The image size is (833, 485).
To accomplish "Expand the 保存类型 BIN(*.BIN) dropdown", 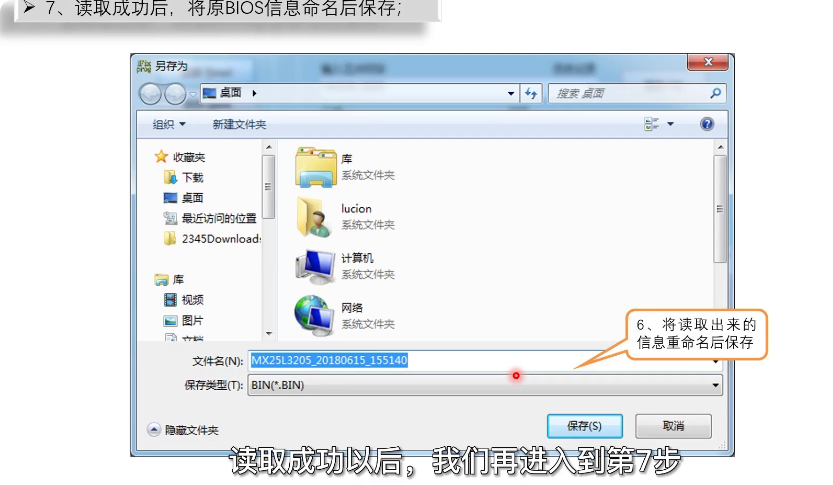I will (485, 385).
